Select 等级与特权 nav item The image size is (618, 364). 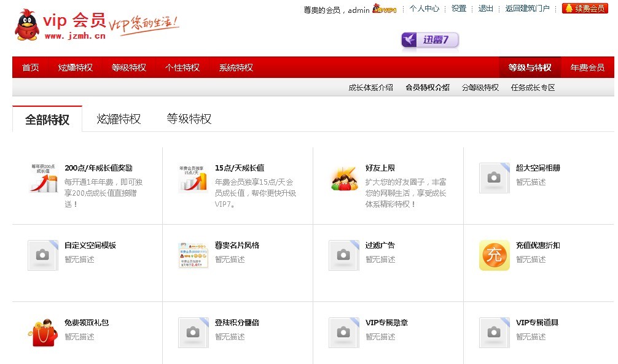point(530,68)
